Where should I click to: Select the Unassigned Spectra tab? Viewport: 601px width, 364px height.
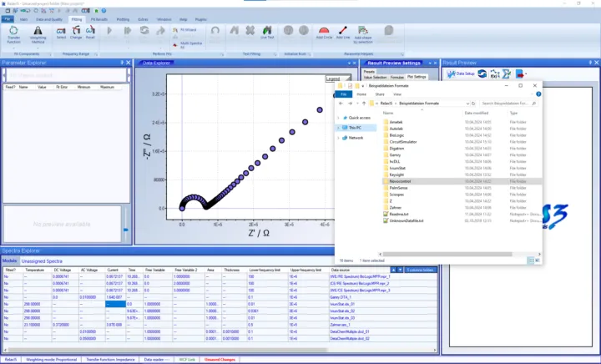(39, 261)
